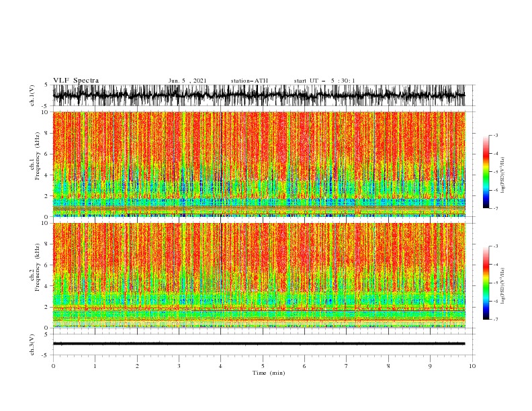Click the -5 V tick of ch.3 waveform
Viewport: 532px width, 411px height.
click(x=46, y=355)
